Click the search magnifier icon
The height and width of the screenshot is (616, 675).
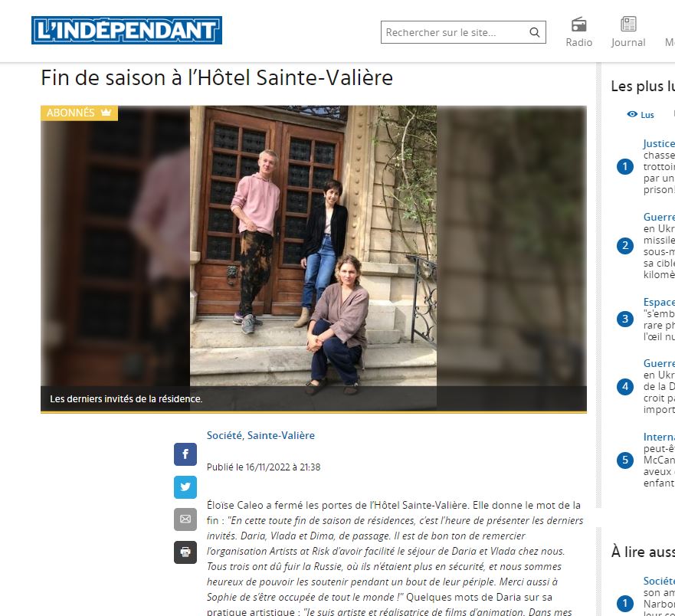534,32
